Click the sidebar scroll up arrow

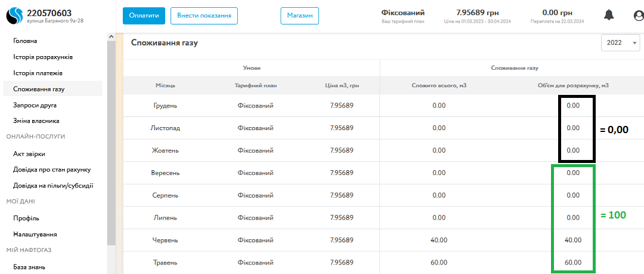point(111,37)
